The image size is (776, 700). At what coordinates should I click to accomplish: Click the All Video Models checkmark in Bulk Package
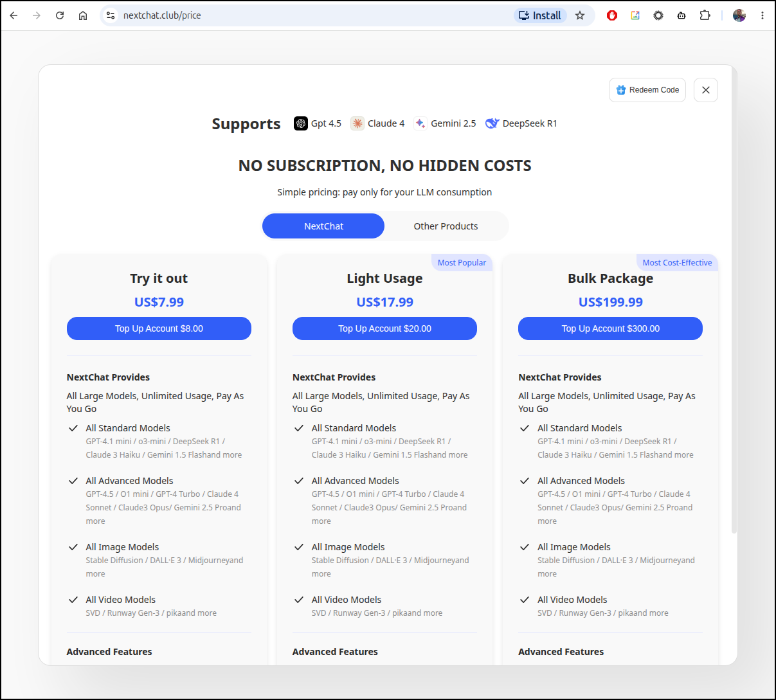click(x=525, y=600)
